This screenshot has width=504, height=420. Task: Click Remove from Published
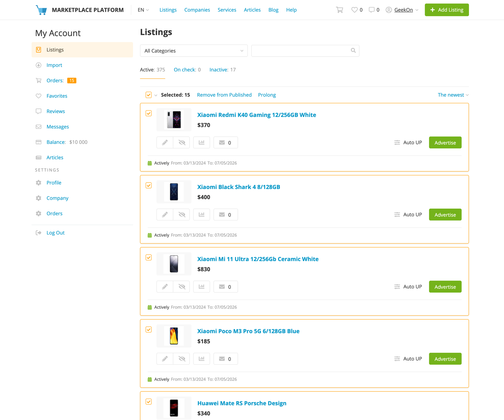224,95
